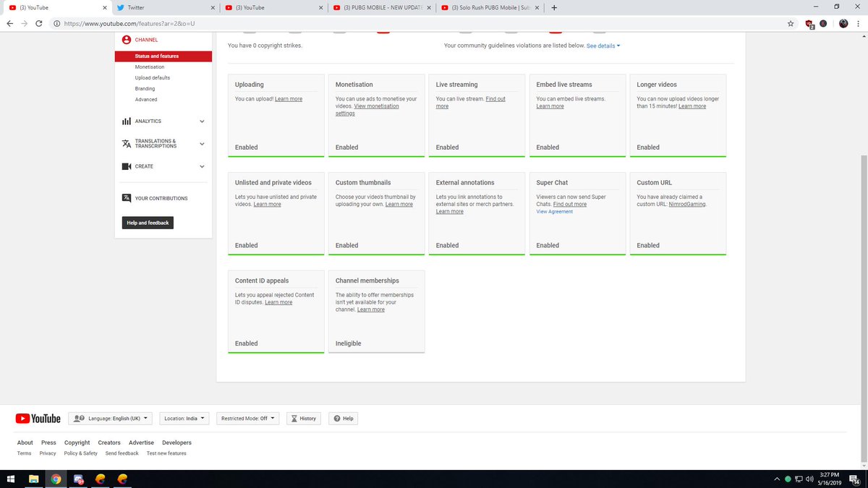
Task: Select Monetisation in the sidebar
Action: point(149,67)
